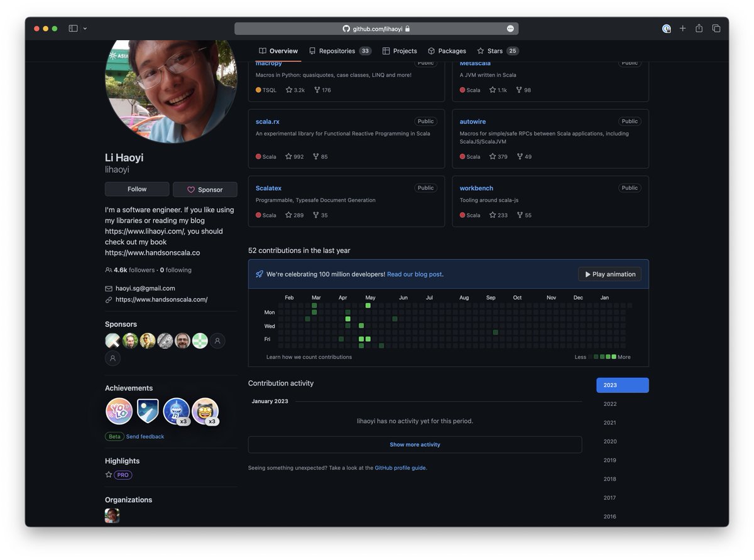
Task: Click macropy fork count 176
Action: coord(322,90)
